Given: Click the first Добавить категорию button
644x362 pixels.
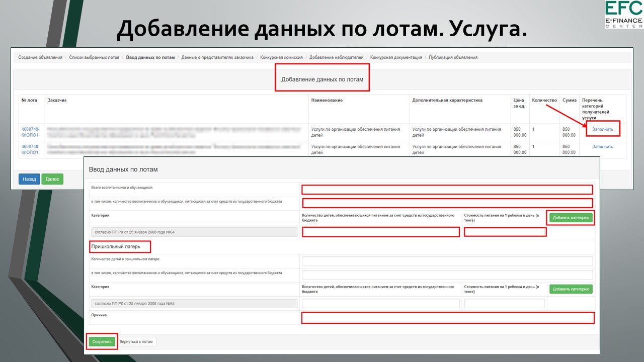Looking at the screenshot, I should click(571, 218).
